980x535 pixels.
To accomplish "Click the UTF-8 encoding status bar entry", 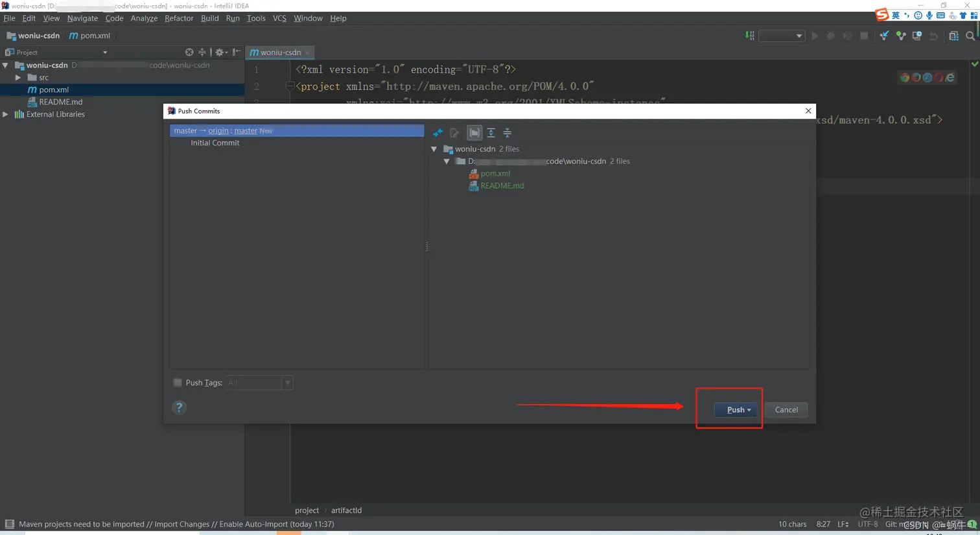I will (x=868, y=524).
